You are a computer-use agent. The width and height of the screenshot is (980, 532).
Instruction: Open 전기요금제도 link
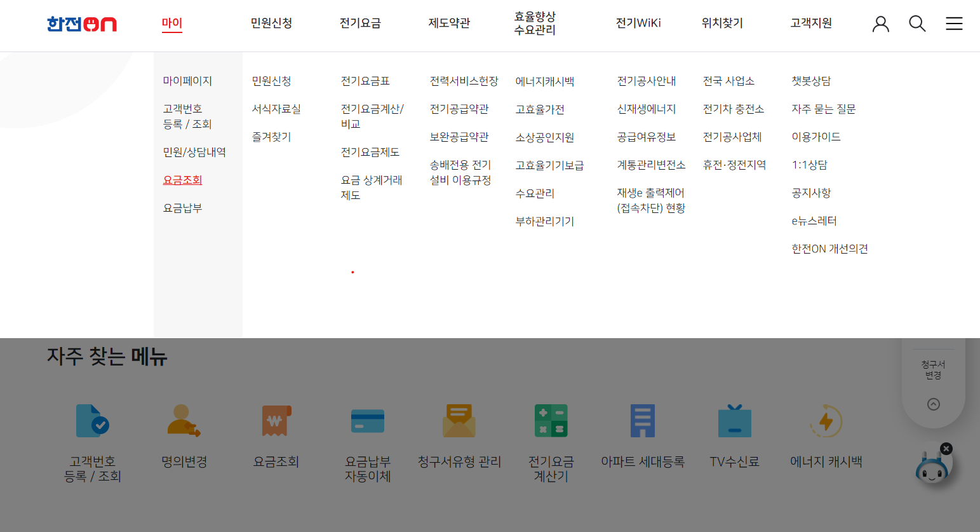pyautogui.click(x=370, y=153)
